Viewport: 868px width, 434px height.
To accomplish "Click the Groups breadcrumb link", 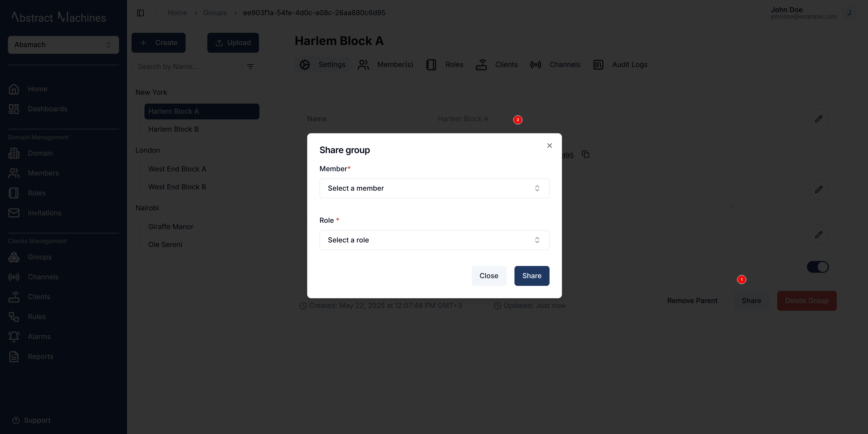I will coord(215,13).
